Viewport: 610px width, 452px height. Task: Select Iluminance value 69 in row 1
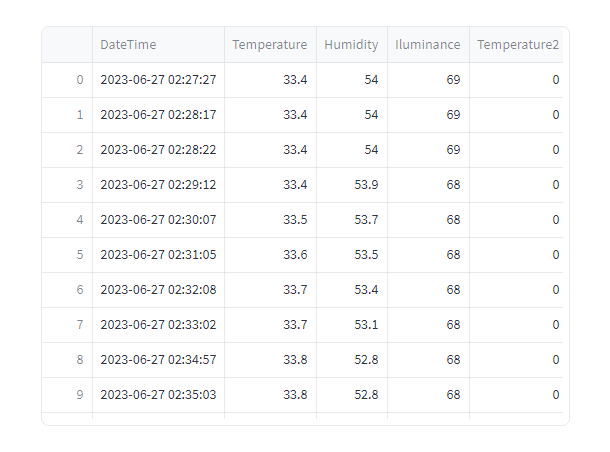(428, 115)
